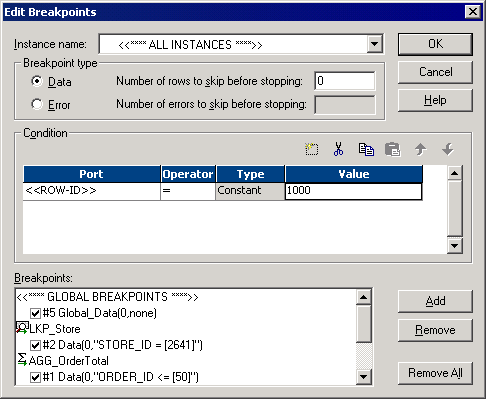Open Help for breakpoints
Screen dimensions: 486x399
(435, 100)
